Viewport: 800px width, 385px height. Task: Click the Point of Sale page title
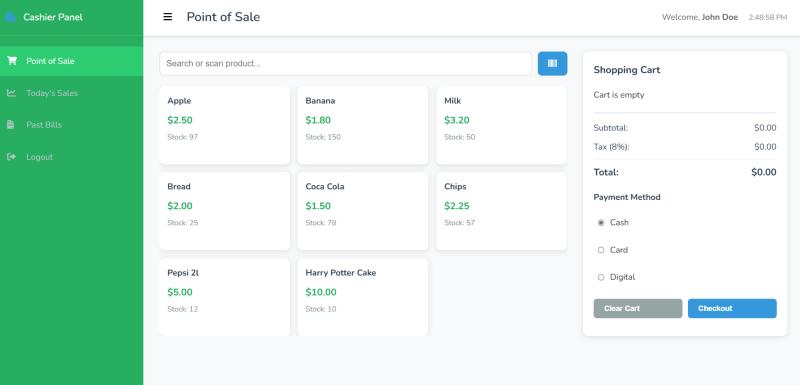pyautogui.click(x=223, y=17)
